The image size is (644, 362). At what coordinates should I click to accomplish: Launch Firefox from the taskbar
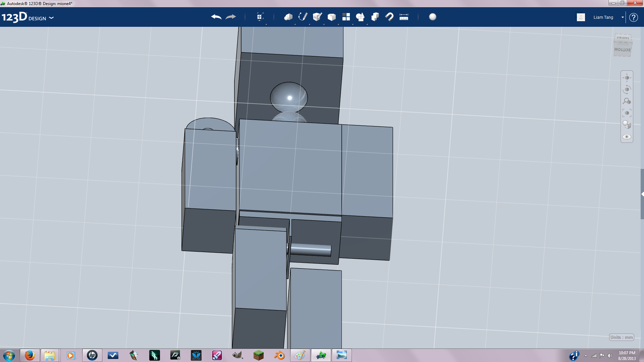click(30, 355)
